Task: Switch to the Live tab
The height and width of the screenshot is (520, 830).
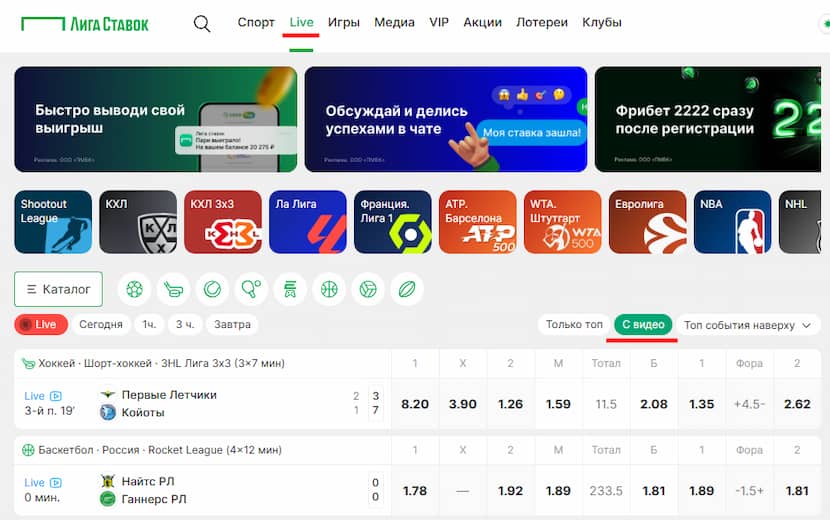Action: 301,22
